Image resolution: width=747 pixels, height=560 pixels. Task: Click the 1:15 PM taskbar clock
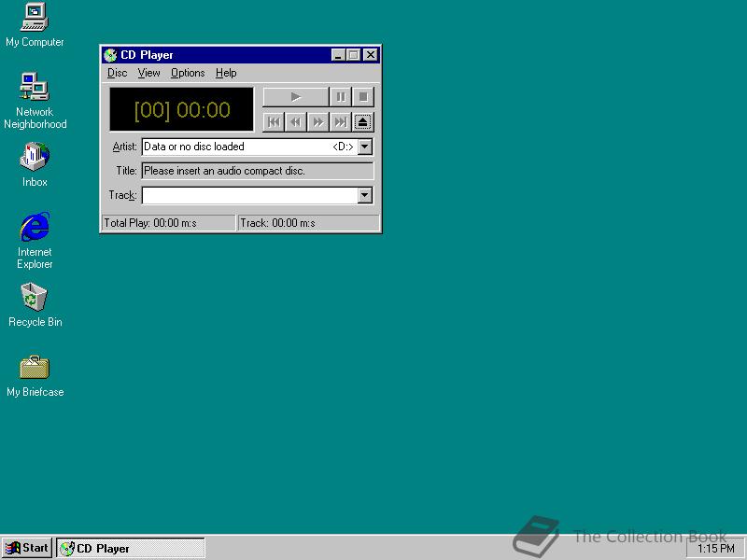click(x=716, y=549)
